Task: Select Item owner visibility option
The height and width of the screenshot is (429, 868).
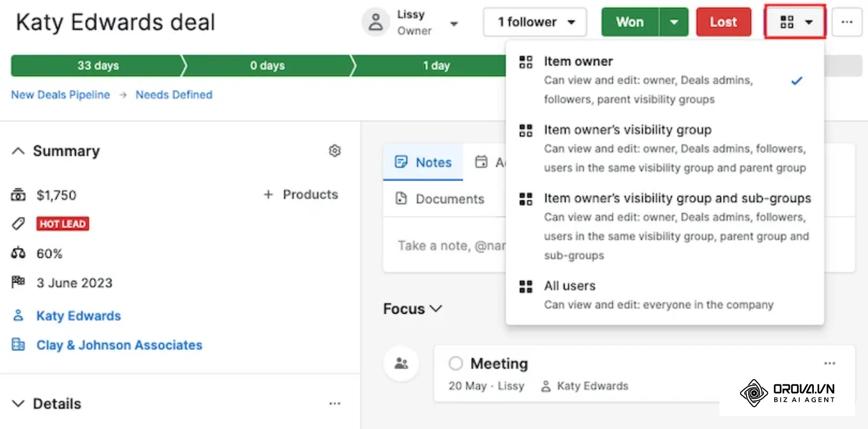Action: click(665, 80)
